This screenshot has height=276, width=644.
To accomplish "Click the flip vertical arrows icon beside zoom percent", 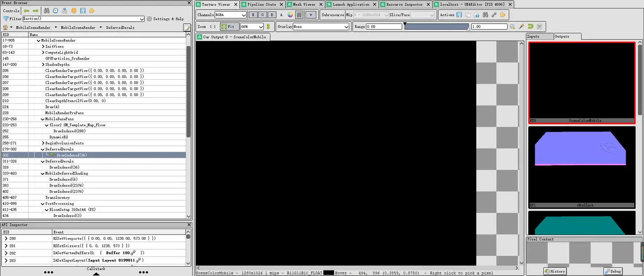I will (268, 27).
